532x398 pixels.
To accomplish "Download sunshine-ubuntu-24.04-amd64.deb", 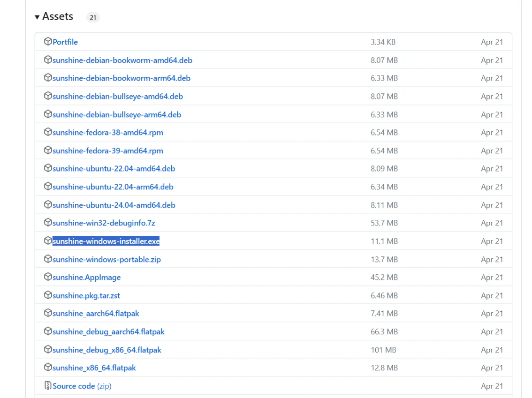I will [x=114, y=205].
